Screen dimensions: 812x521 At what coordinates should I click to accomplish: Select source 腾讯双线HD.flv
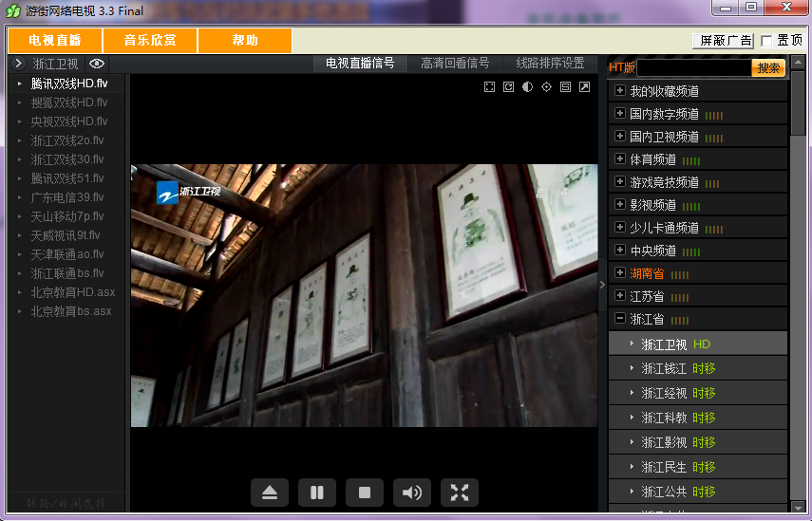(x=67, y=84)
